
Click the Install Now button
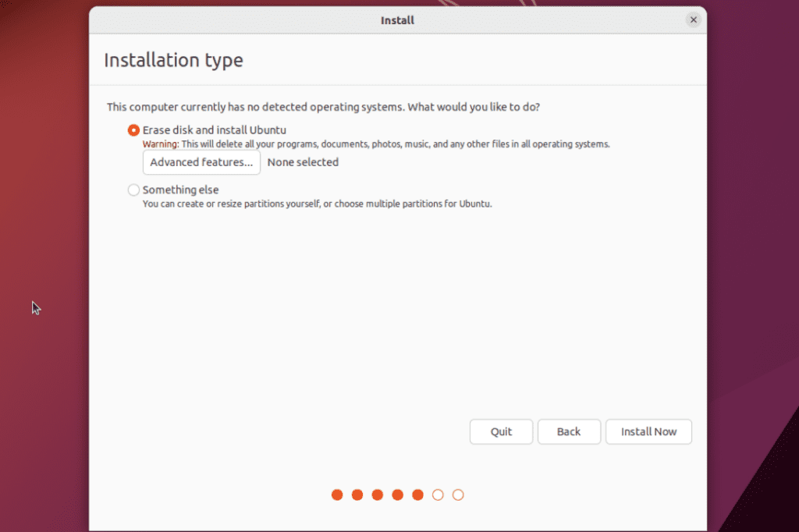(648, 431)
